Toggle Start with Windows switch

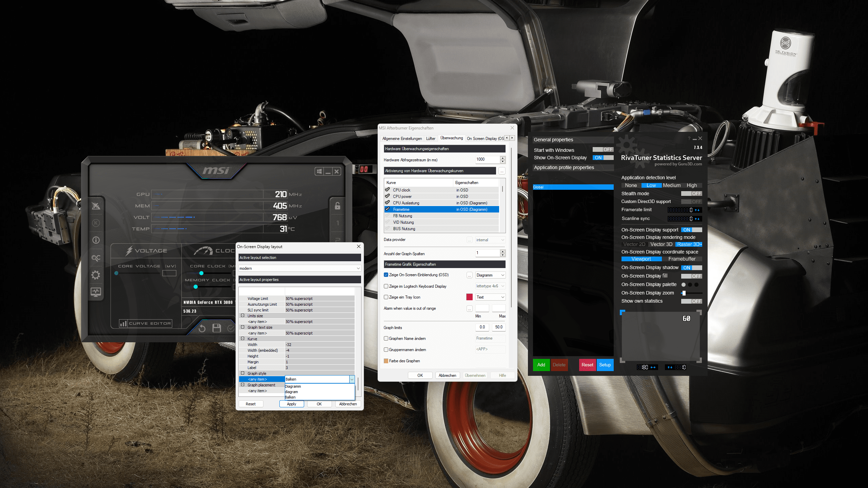coord(603,150)
